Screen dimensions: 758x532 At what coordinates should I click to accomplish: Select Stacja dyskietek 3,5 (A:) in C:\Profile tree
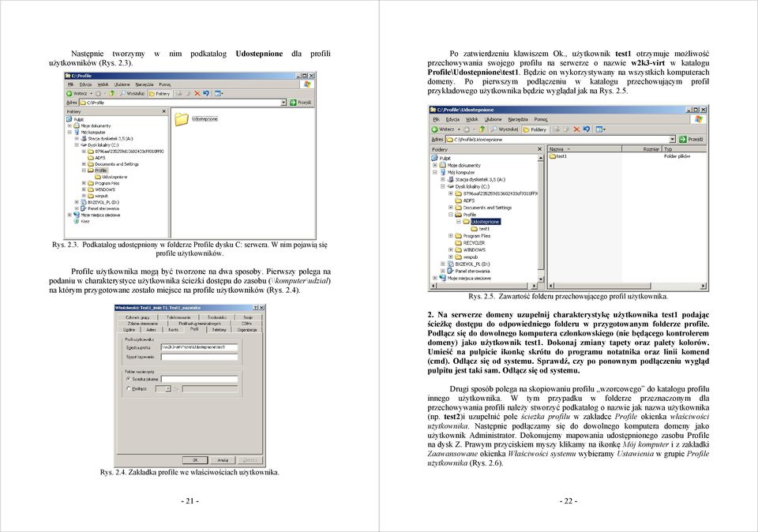click(x=107, y=138)
